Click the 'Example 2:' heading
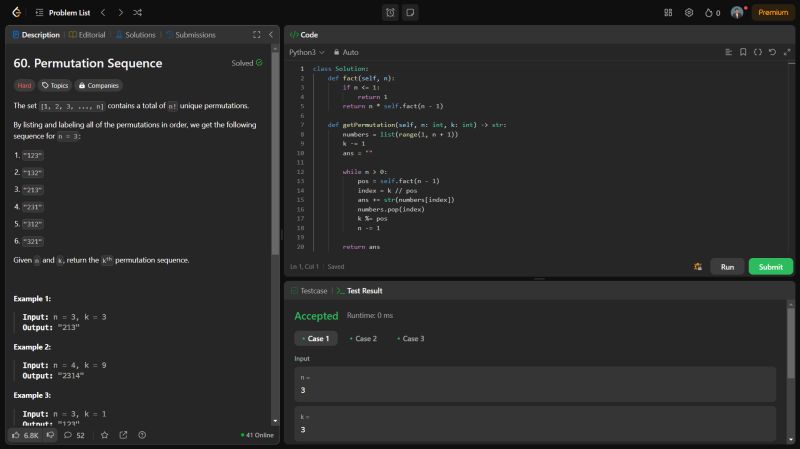The width and height of the screenshot is (800, 449). [32, 347]
